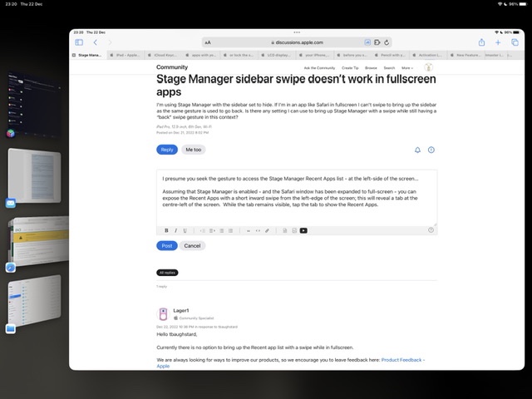This screenshot has width=532, height=399.
Task: Post the written reply
Action: pyautogui.click(x=167, y=246)
